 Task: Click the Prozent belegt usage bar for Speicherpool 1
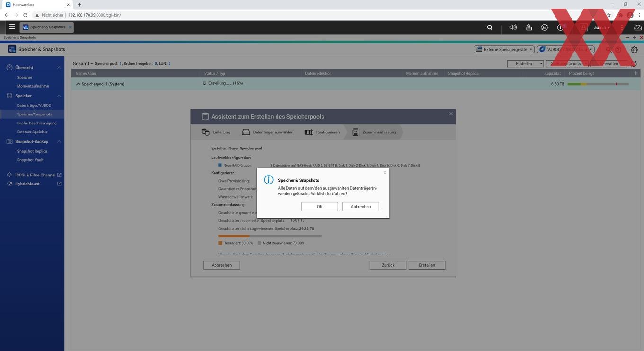(x=598, y=84)
